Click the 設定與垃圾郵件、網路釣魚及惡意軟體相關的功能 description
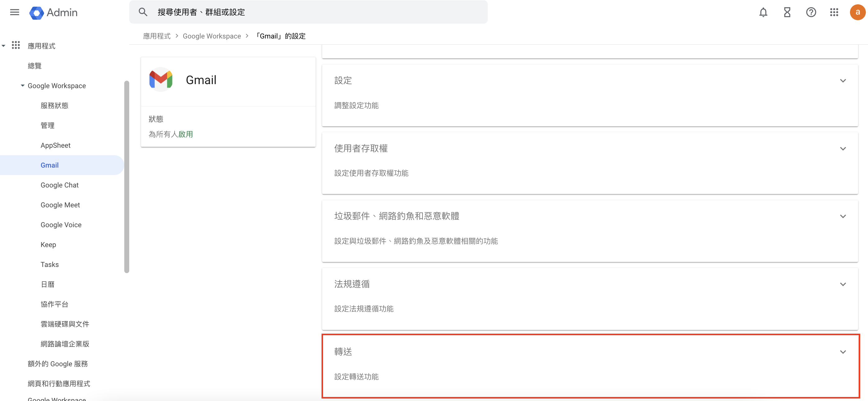This screenshot has width=868, height=401. pyautogui.click(x=416, y=241)
